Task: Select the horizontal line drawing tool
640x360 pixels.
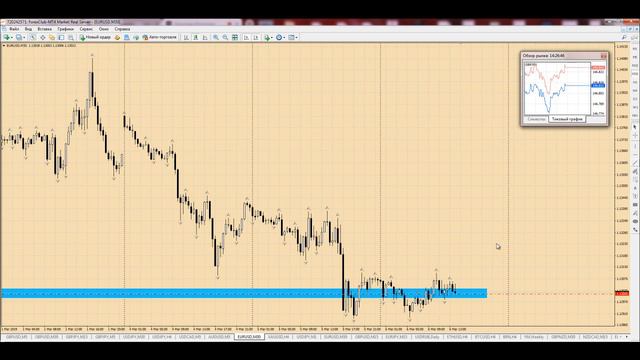Action: coord(635,155)
